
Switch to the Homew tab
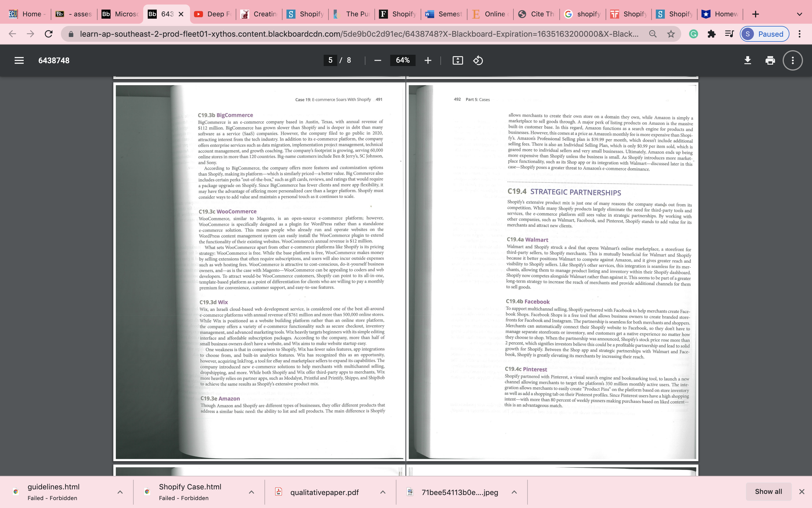click(720, 14)
